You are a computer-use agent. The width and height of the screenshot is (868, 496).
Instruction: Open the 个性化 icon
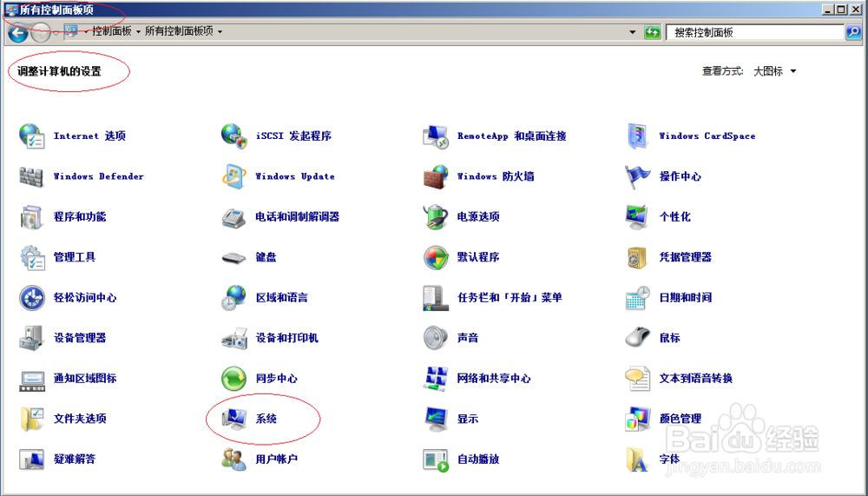pyautogui.click(x=637, y=216)
